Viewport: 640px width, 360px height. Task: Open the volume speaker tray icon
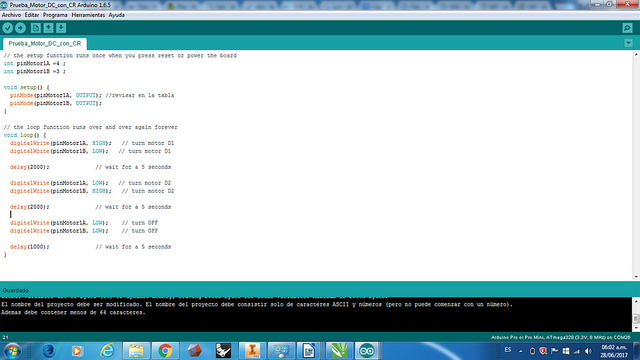(588, 351)
